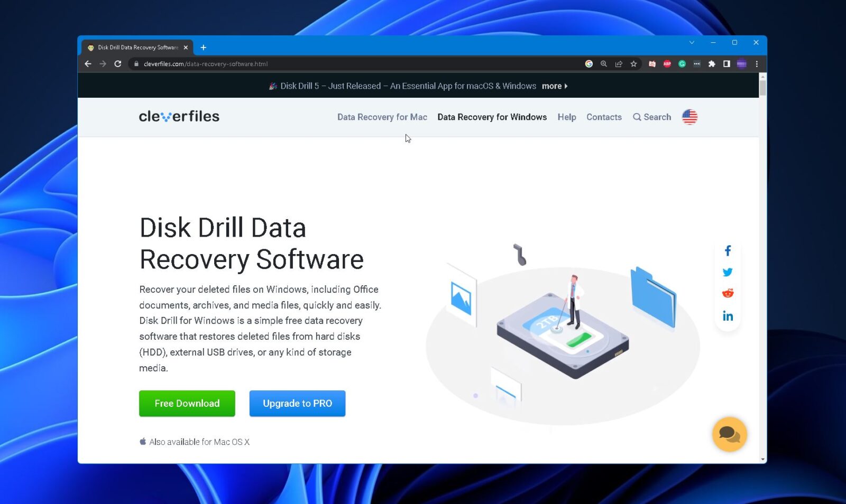Click the cleverfiles logo
Screen dimensions: 846x504
(179, 116)
